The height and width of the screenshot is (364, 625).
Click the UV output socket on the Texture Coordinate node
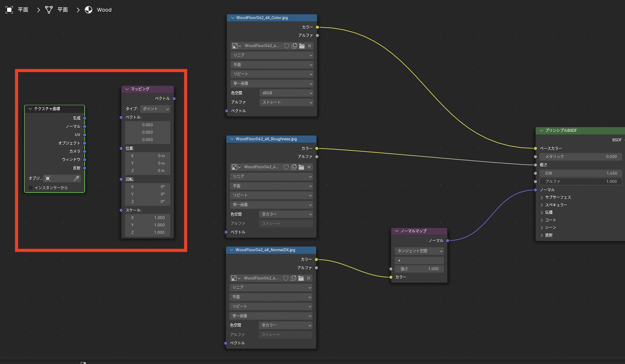click(85, 135)
